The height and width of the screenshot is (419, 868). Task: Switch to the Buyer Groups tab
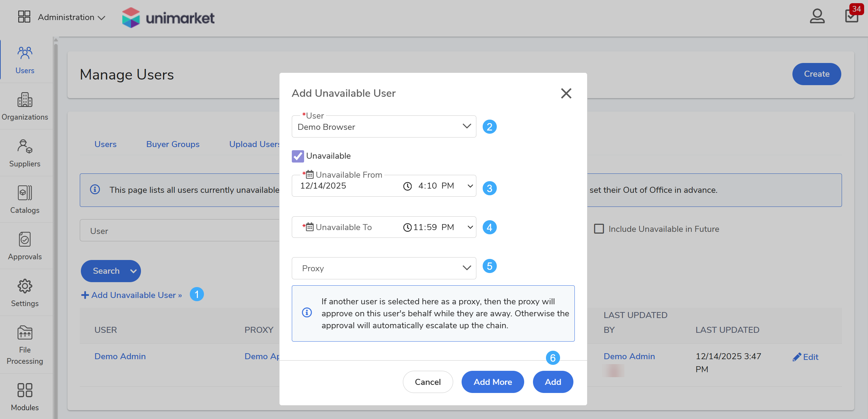point(173,144)
